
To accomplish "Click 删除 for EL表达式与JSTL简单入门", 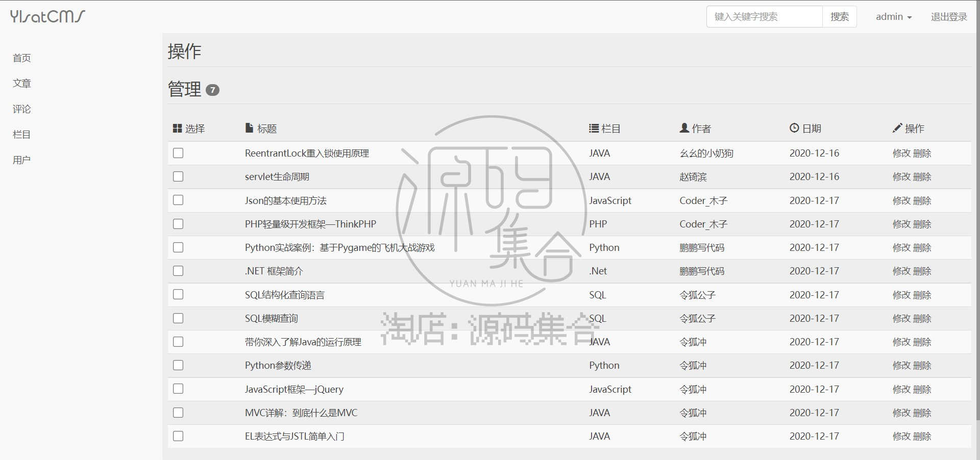I will coord(922,437).
